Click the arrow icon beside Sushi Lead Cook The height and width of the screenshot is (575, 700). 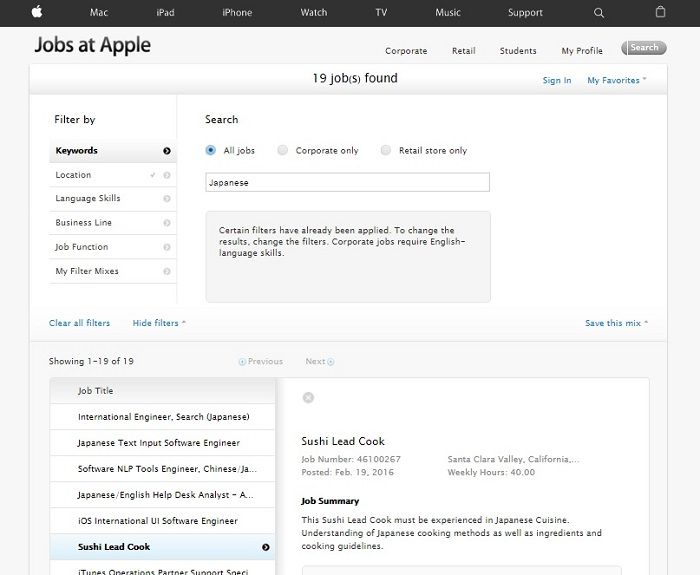266,547
